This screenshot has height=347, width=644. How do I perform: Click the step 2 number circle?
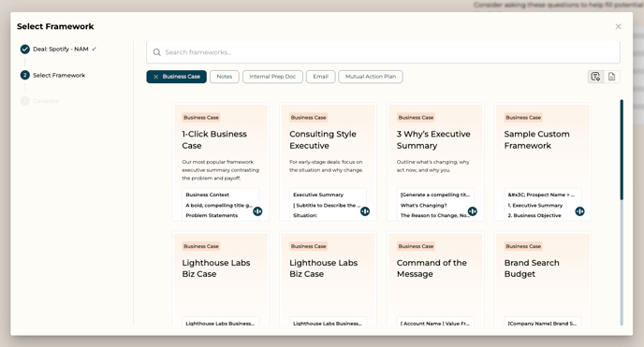(x=25, y=75)
